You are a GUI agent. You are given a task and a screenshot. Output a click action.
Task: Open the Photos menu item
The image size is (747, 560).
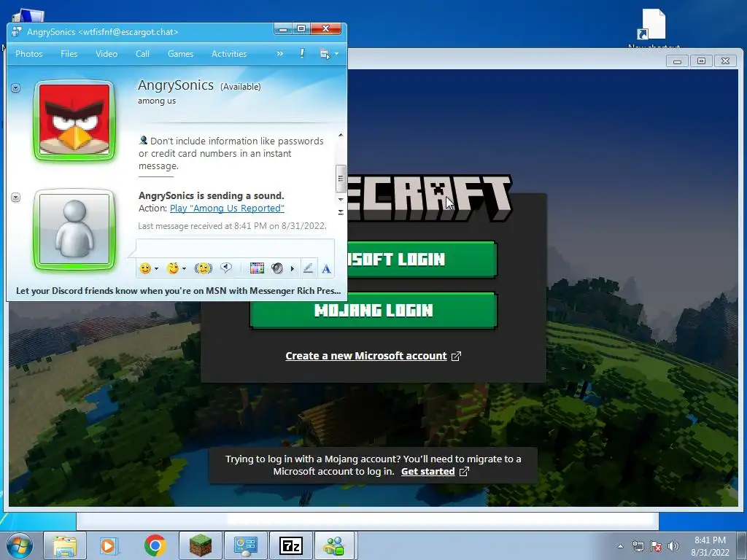coord(29,54)
